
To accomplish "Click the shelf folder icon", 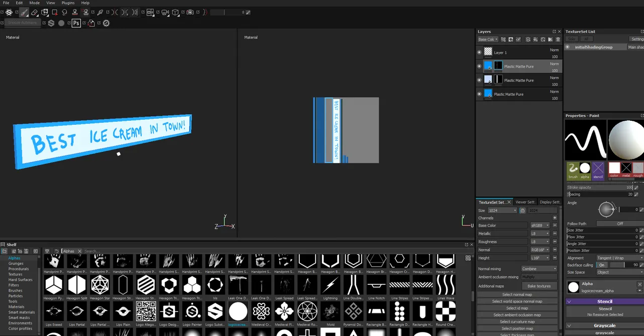I will click(4, 251).
